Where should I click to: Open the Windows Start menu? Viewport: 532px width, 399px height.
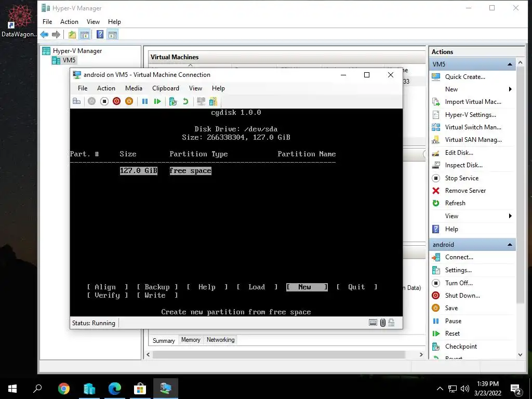pos(12,389)
